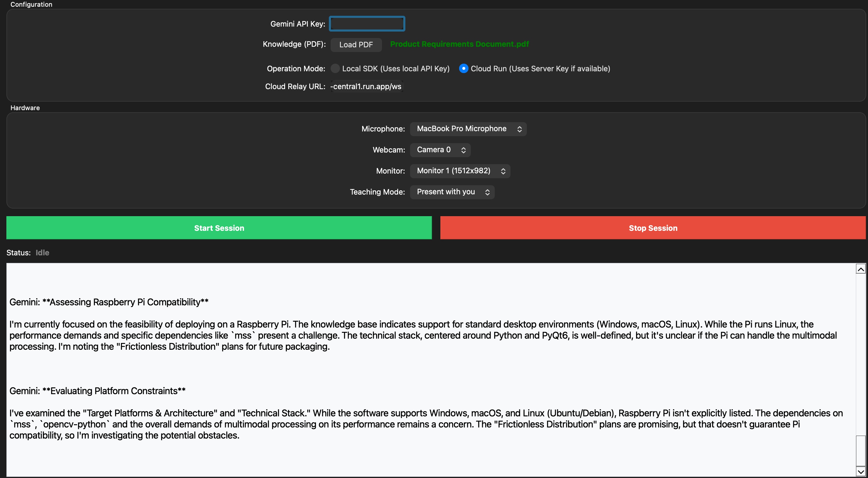Click the Teaching Mode chevron arrows
This screenshot has width=868, height=478.
pos(487,193)
